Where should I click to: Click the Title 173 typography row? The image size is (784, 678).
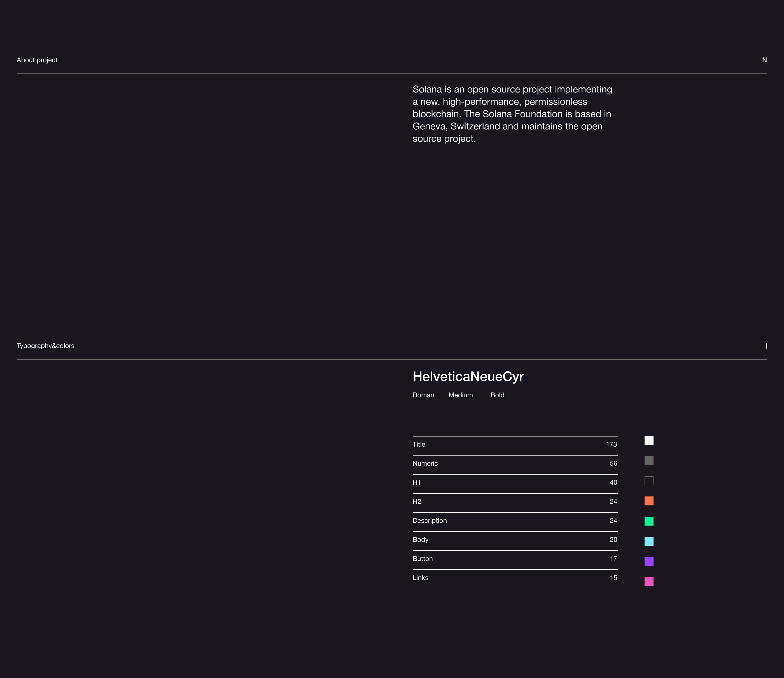[515, 444]
